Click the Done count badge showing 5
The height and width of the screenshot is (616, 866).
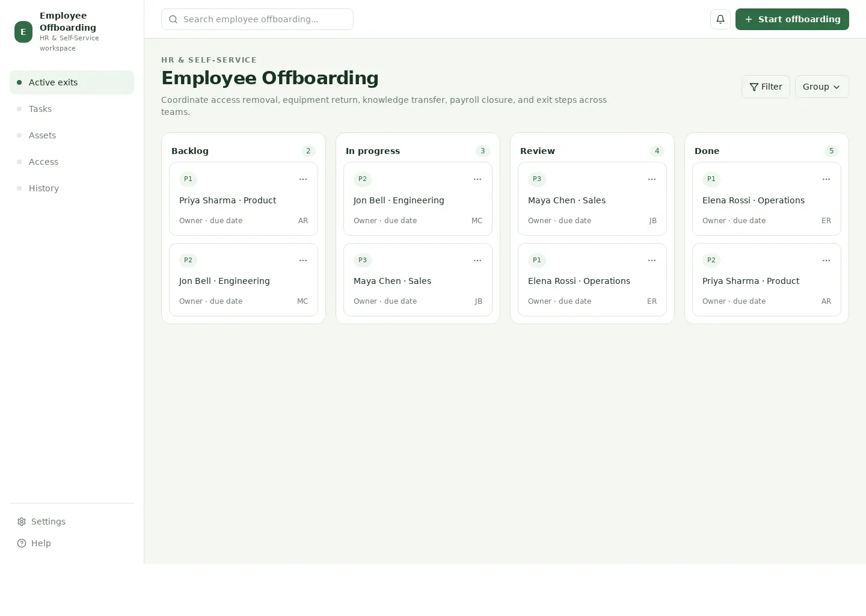pos(832,151)
